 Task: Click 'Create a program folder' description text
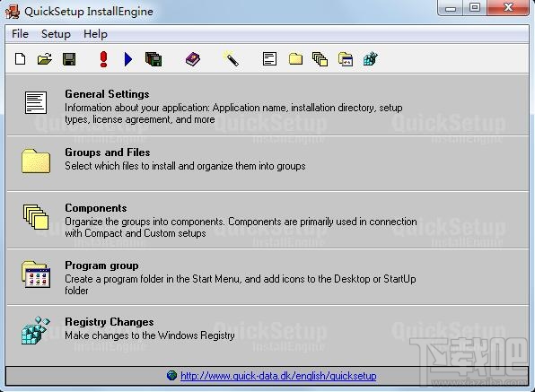tap(241, 284)
